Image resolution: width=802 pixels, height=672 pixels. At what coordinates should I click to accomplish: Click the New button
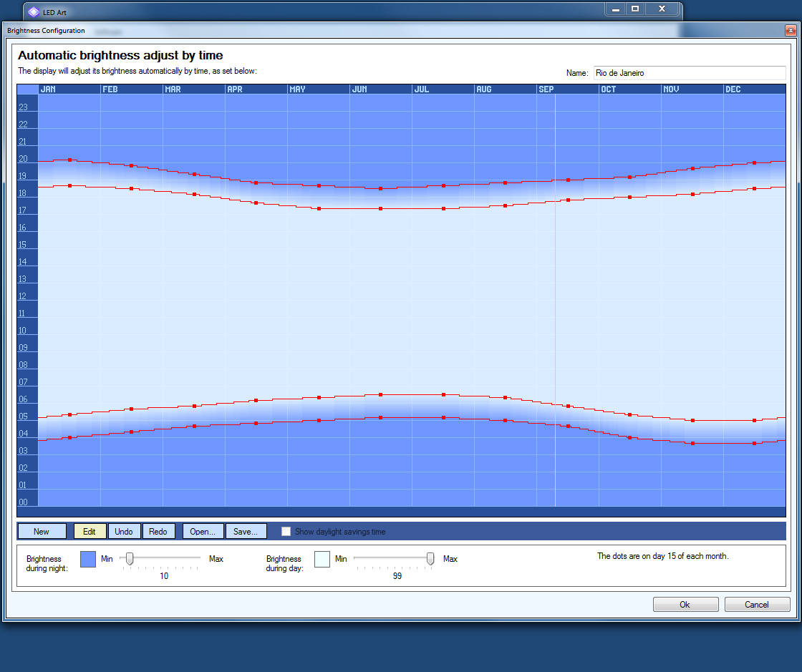point(42,531)
